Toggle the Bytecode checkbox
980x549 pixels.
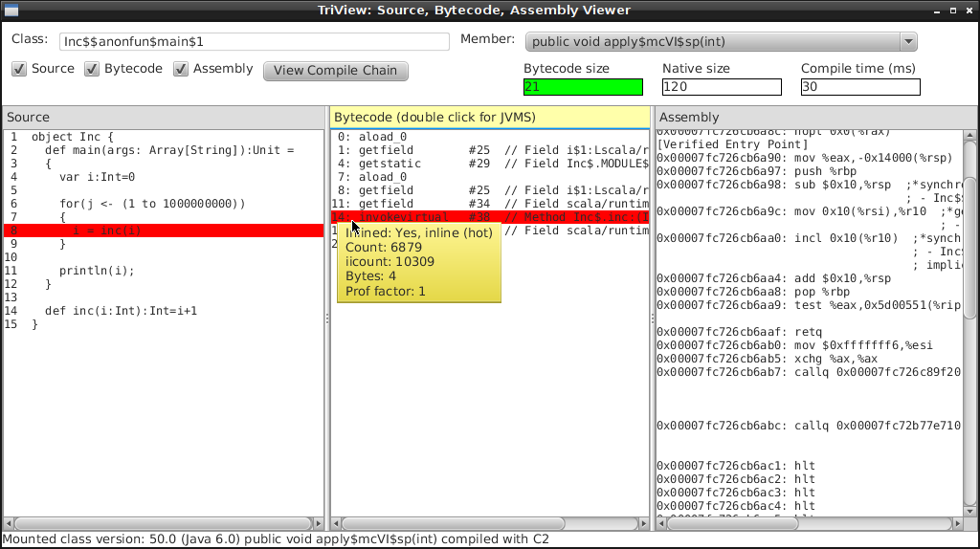92,69
